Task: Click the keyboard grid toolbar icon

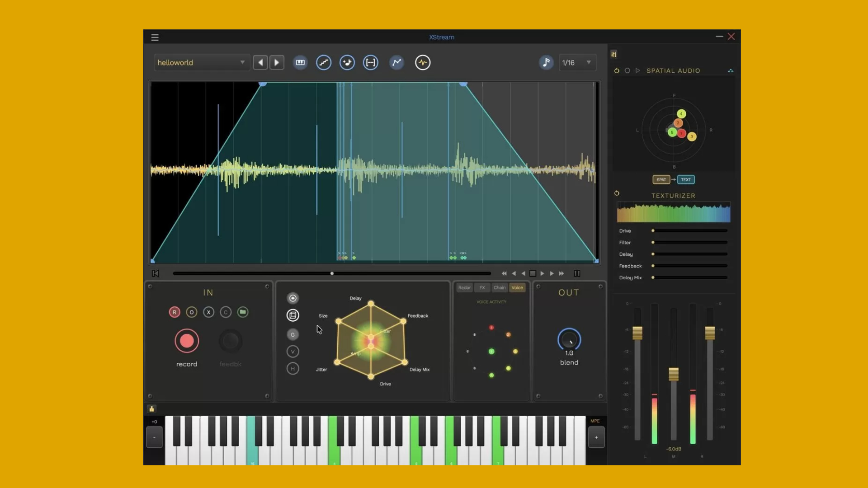Action: coord(300,62)
